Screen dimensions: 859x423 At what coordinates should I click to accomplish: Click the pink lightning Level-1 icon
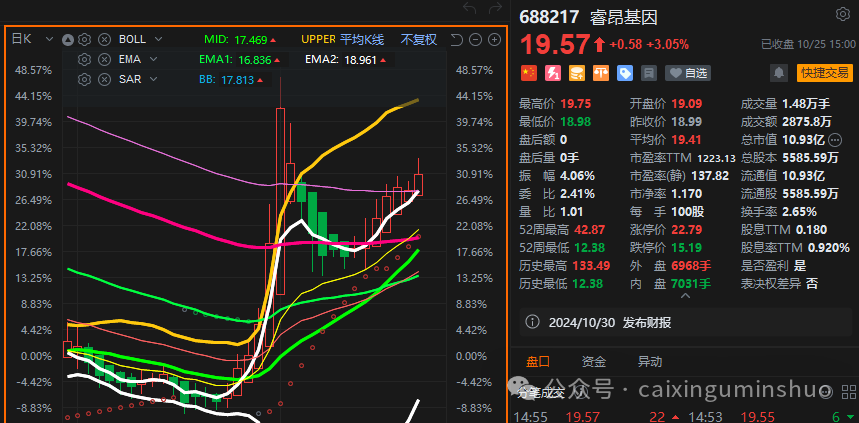tap(553, 73)
